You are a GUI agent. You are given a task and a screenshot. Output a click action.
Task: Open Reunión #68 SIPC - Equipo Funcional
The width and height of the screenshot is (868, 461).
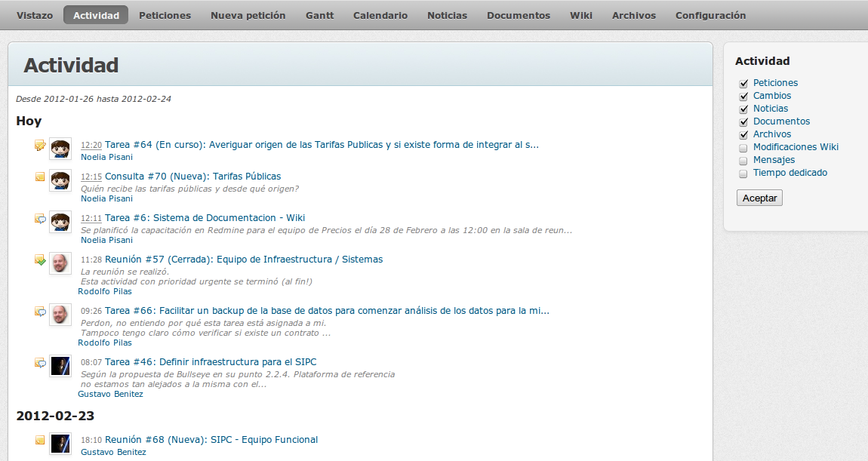pos(211,440)
